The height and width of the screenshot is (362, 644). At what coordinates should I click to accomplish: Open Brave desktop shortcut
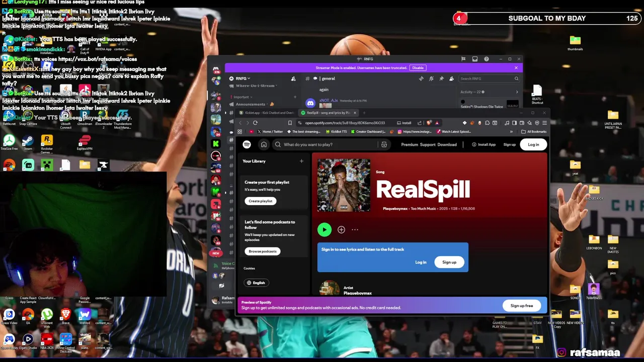click(65, 316)
